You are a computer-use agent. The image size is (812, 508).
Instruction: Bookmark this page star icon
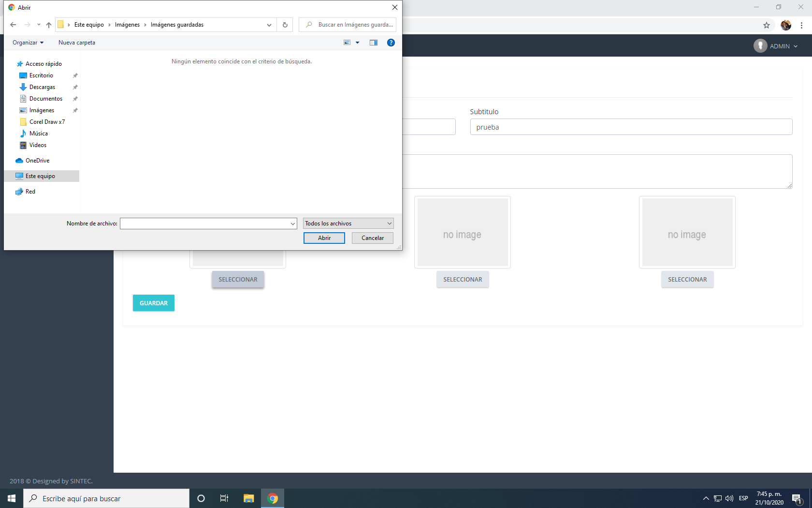[x=767, y=25]
